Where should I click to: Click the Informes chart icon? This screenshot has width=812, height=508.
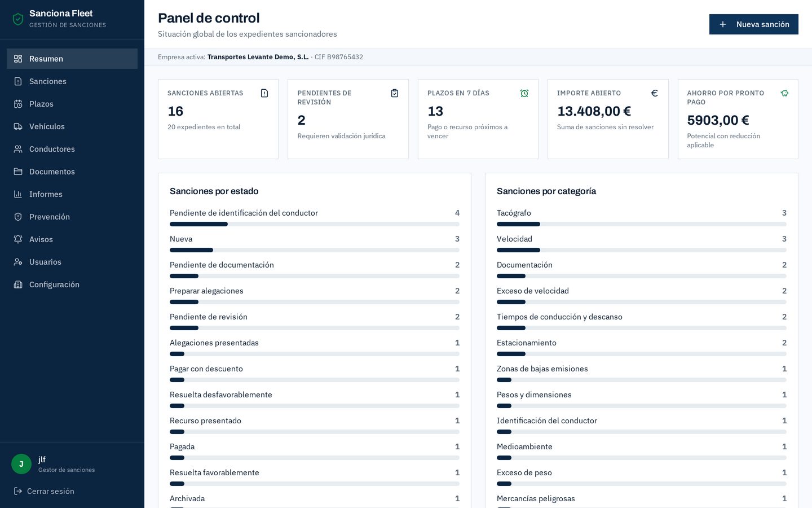point(18,194)
